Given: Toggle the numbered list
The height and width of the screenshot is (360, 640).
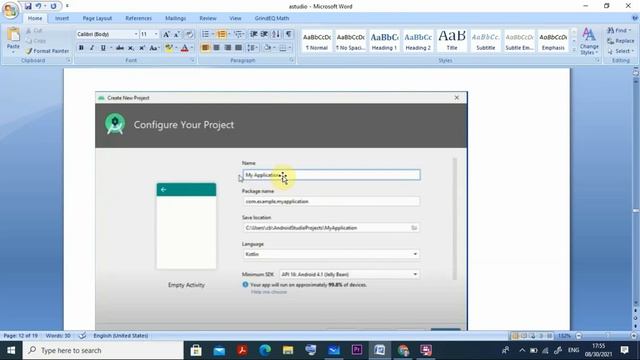Looking at the screenshot, I should (x=222, y=34).
